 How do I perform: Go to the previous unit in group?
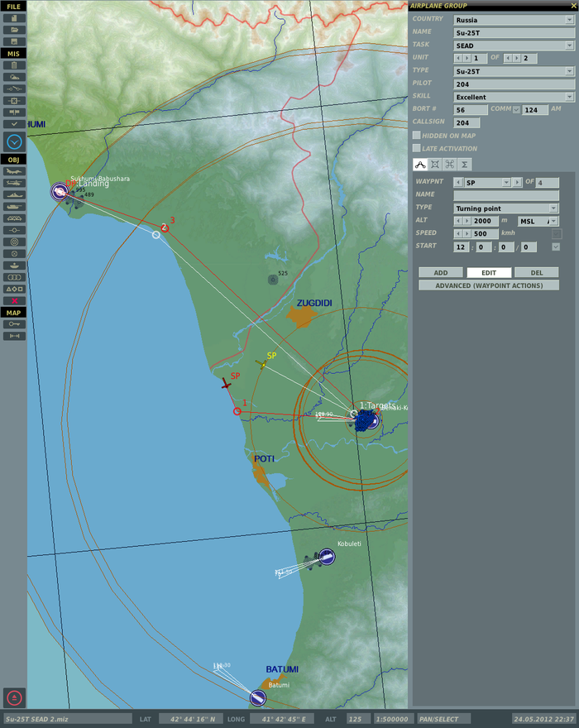458,58
